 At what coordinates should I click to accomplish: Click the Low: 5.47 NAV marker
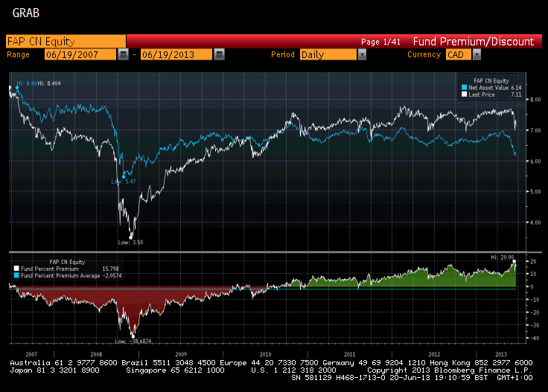coord(124,181)
